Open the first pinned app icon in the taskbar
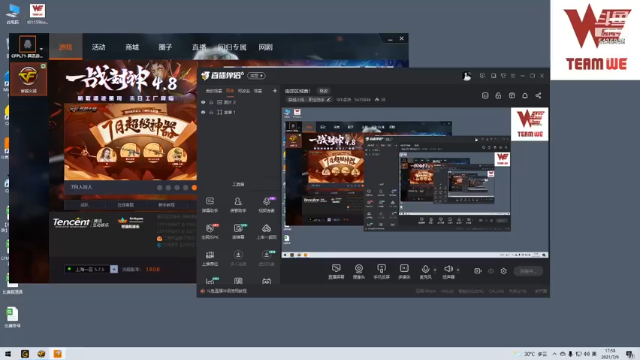This screenshot has height=360, width=640. tap(25, 354)
